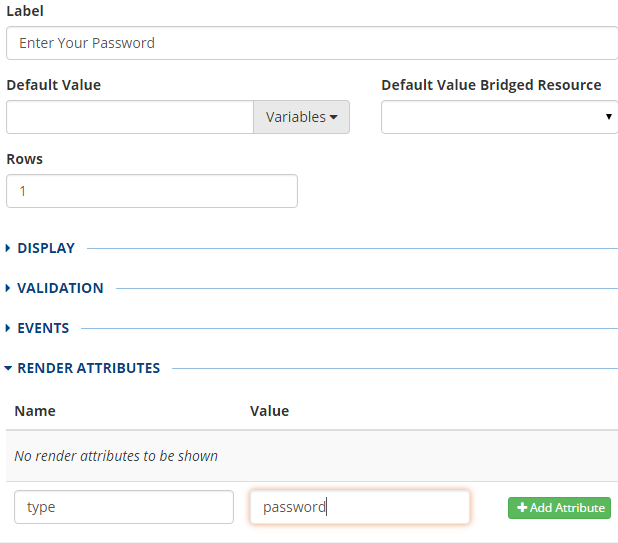This screenshot has width=618, height=543.
Task: Open the Variables dropdown button
Action: [x=301, y=117]
